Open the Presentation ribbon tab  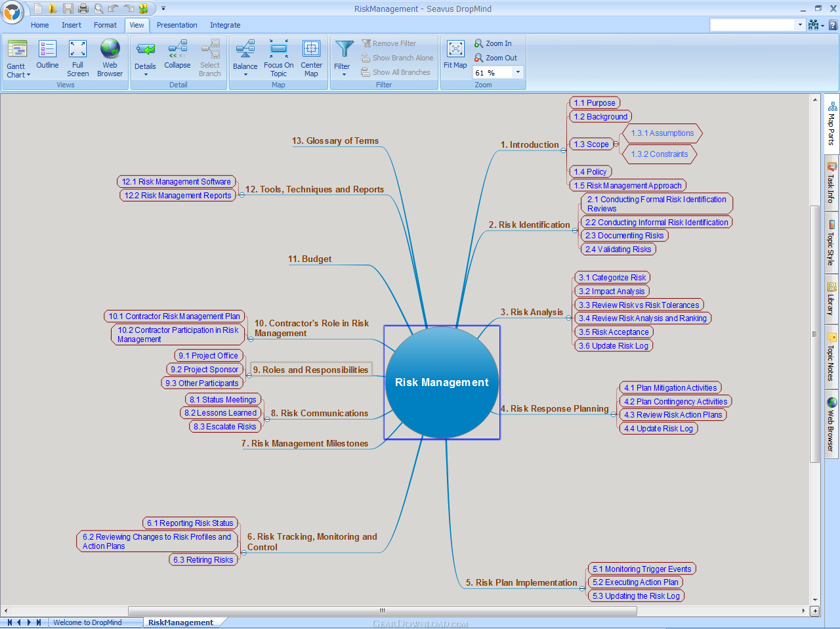177,25
